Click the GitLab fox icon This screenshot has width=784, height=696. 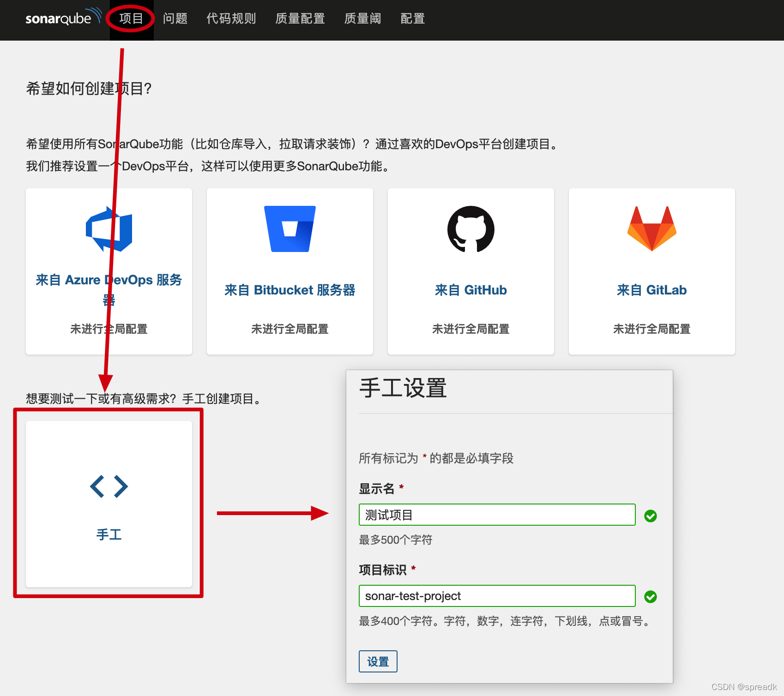pyautogui.click(x=652, y=229)
